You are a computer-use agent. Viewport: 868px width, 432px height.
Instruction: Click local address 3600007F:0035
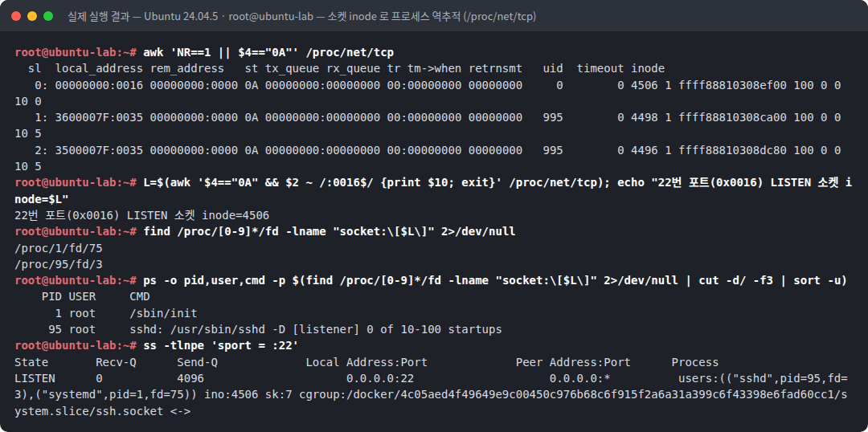pyautogui.click(x=100, y=118)
